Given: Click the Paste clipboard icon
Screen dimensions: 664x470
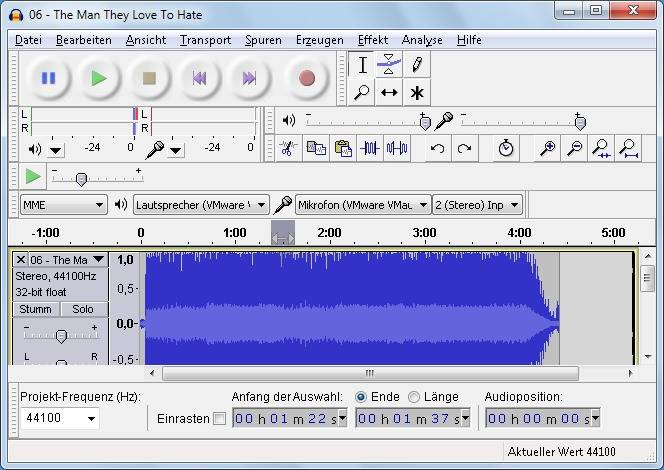Looking at the screenshot, I should click(343, 149).
